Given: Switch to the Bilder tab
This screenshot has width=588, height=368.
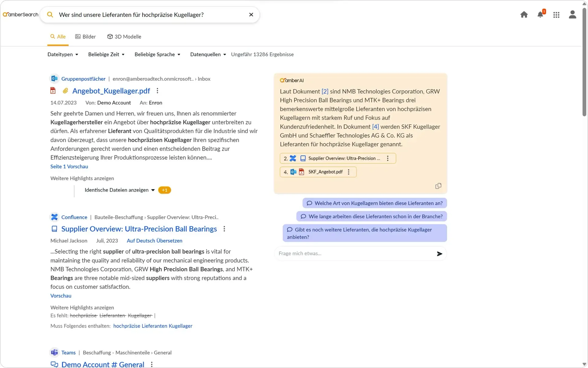Looking at the screenshot, I should point(85,36).
